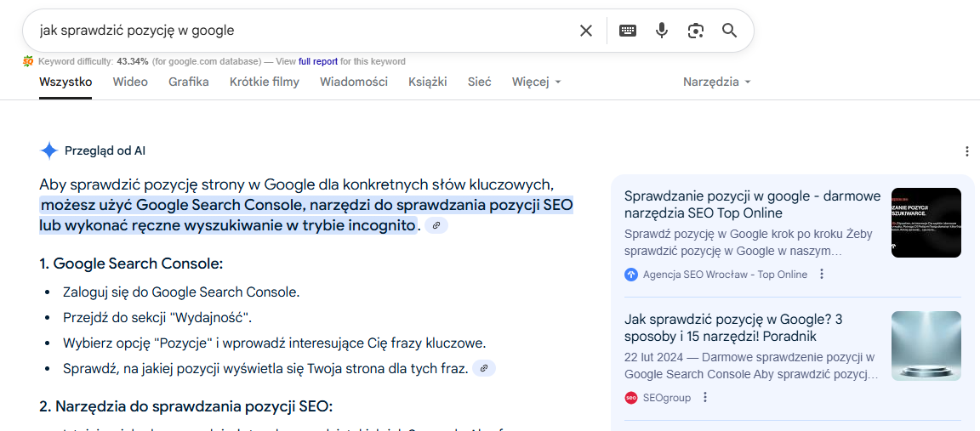This screenshot has width=980, height=431.
Task: Click 'Przegląd od AI' label
Action: (x=105, y=150)
